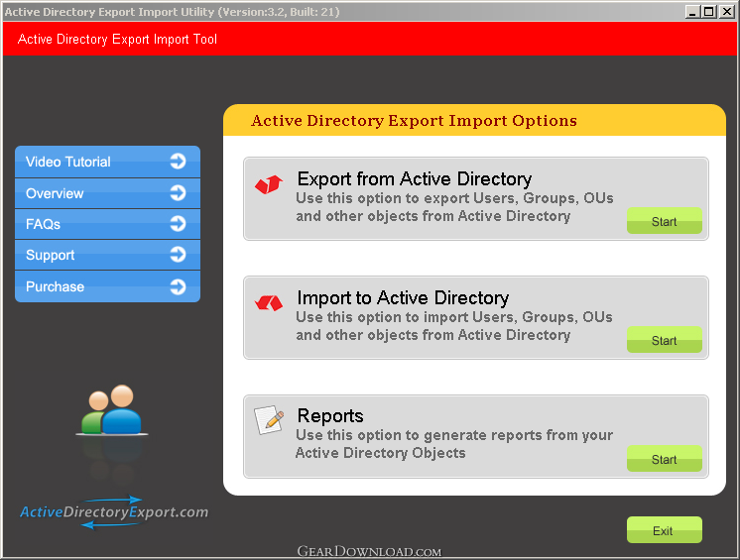Click the Reports notepad pencil icon
The height and width of the screenshot is (560, 740).
coord(269,419)
